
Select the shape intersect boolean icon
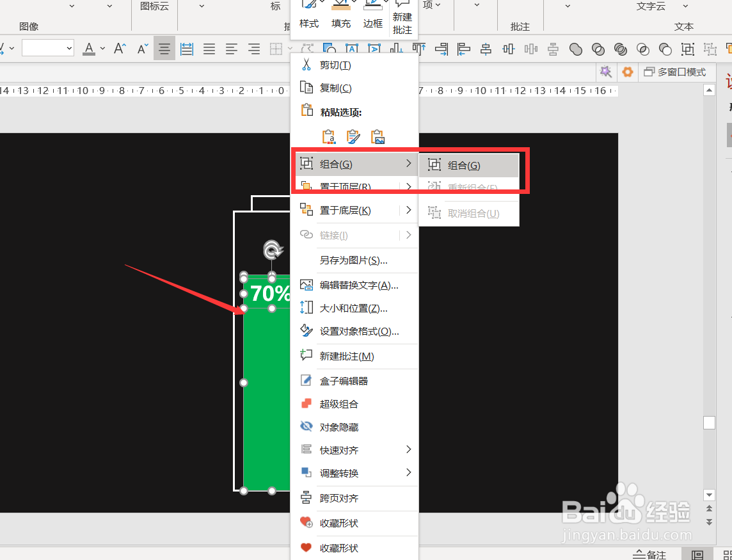643,49
